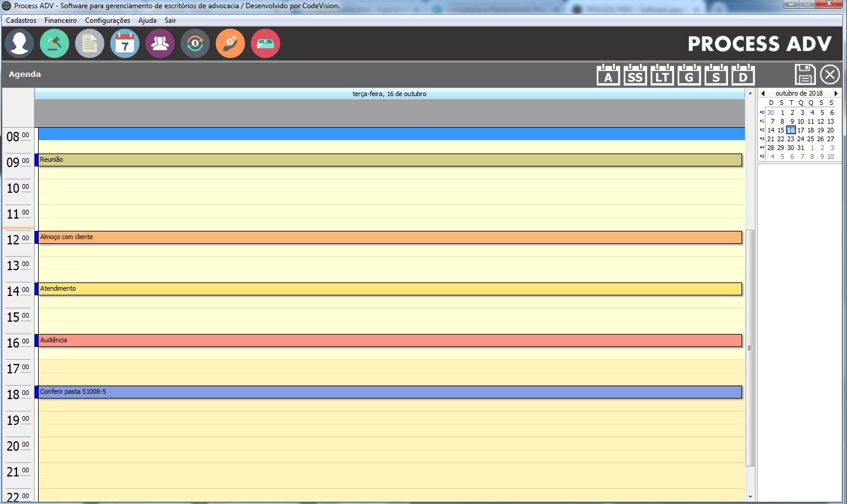Save the agenda with the floppy disk icon

[x=805, y=74]
